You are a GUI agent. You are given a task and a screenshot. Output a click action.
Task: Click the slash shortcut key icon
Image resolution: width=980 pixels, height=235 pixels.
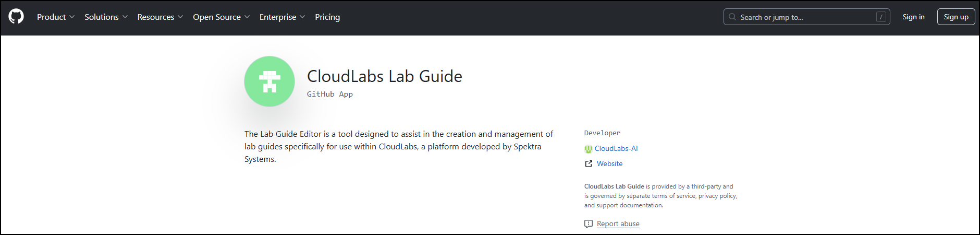coord(881,17)
